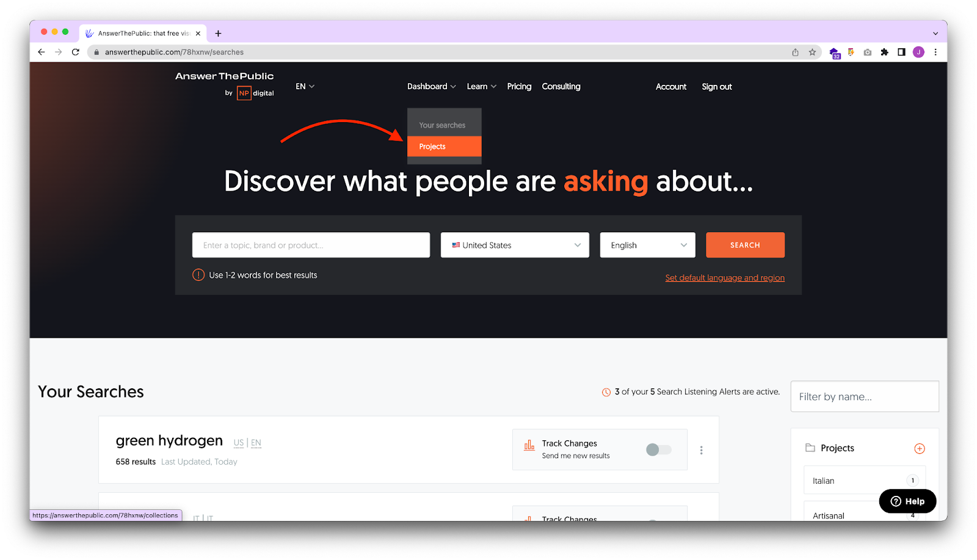Expand the EN language selector

[305, 87]
